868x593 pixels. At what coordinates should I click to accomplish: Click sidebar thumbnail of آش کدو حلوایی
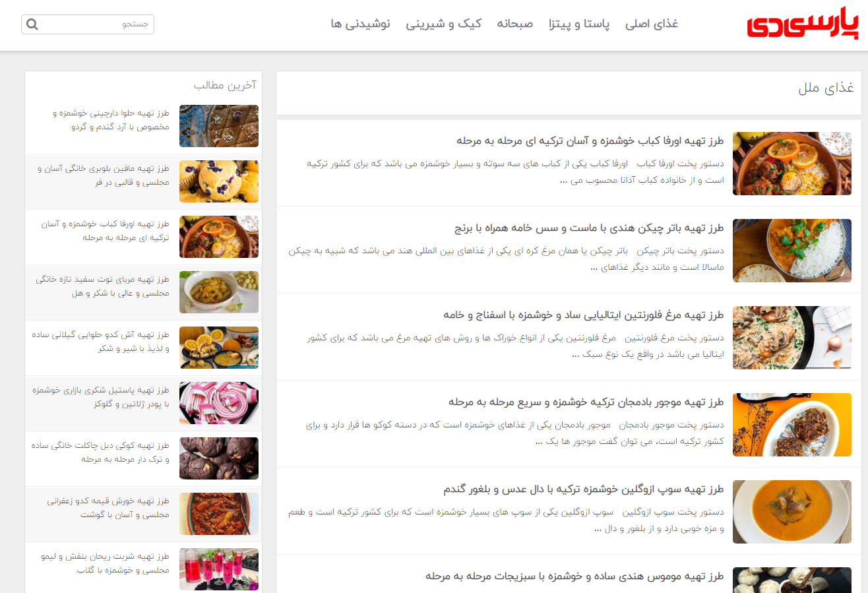[x=219, y=348]
